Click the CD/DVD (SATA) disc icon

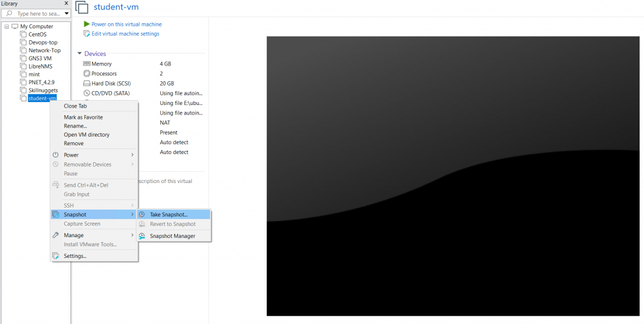coord(87,93)
